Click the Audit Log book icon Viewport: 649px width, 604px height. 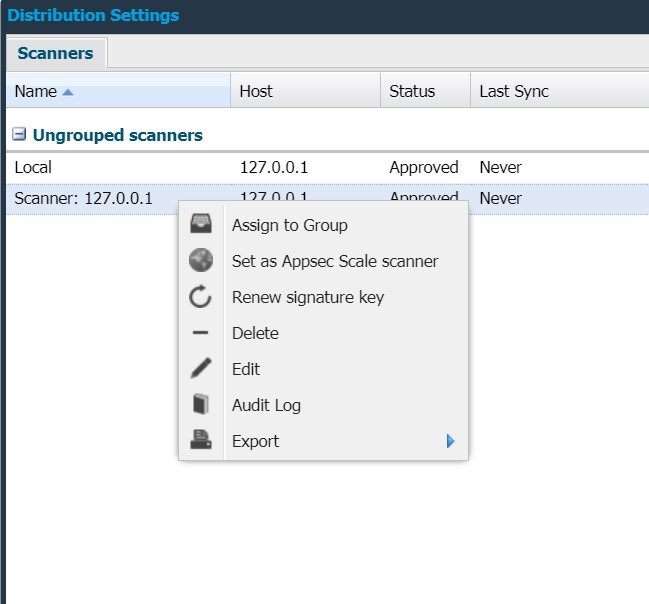201,405
